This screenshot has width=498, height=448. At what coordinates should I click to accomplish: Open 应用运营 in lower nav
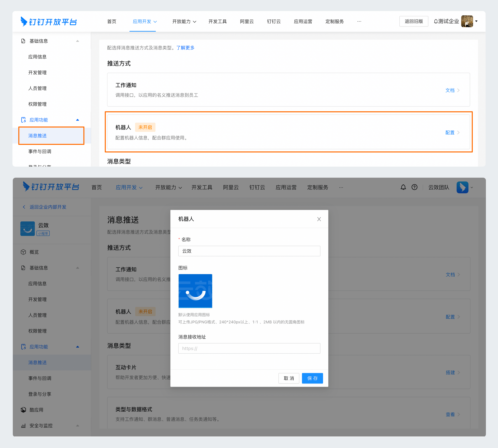(286, 187)
